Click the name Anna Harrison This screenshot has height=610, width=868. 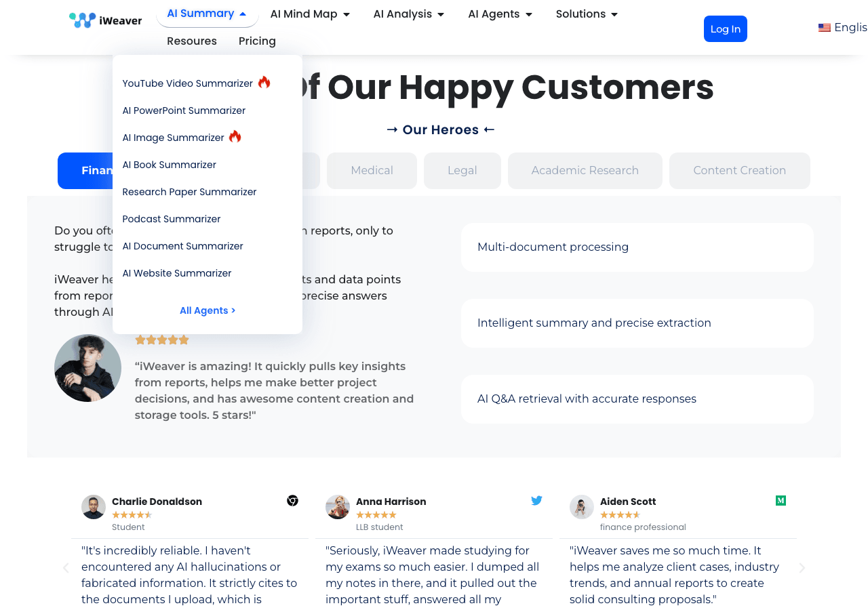tap(391, 502)
